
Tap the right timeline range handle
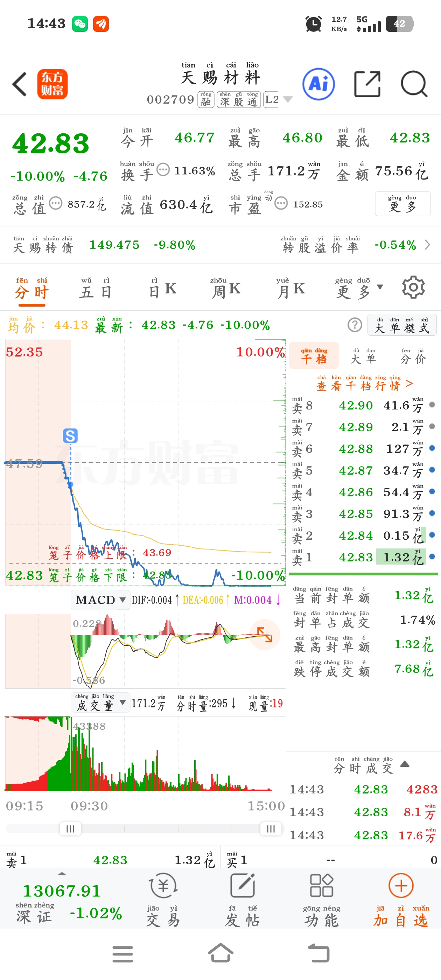point(271,828)
